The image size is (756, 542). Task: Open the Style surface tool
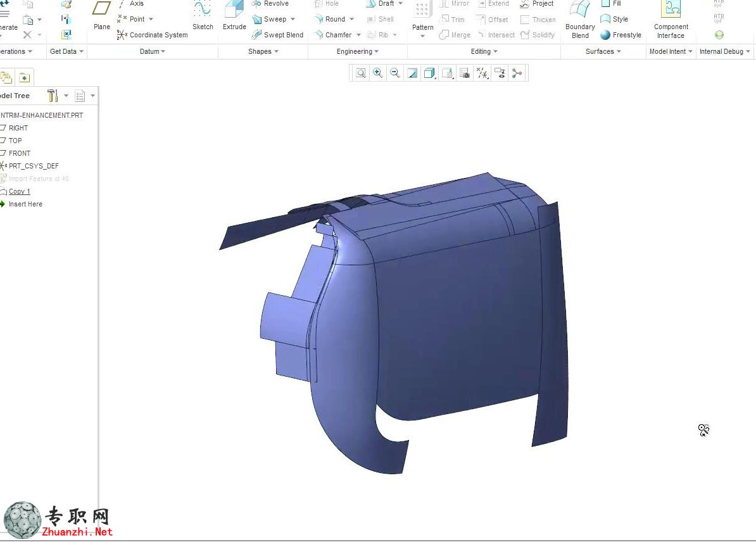614,19
